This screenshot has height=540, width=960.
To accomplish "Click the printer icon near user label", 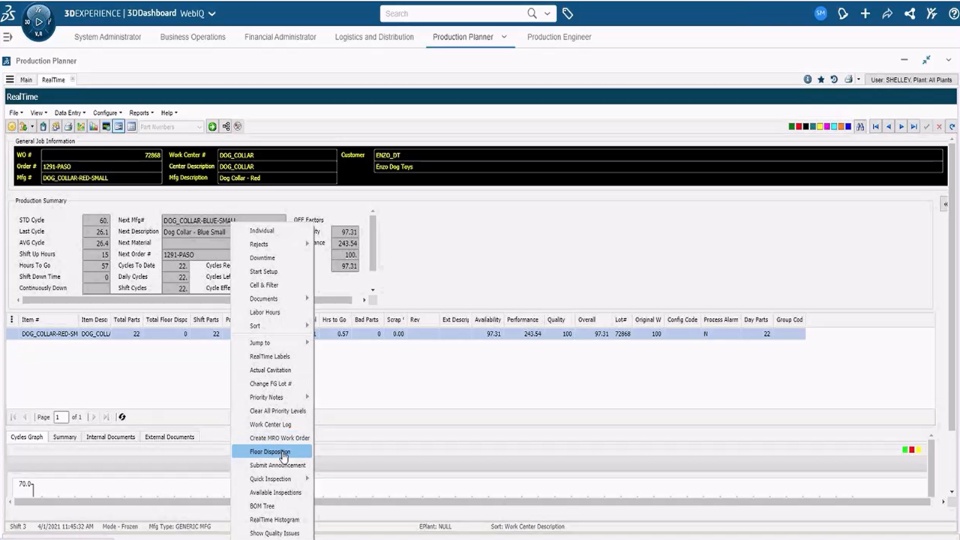I will coord(848,80).
